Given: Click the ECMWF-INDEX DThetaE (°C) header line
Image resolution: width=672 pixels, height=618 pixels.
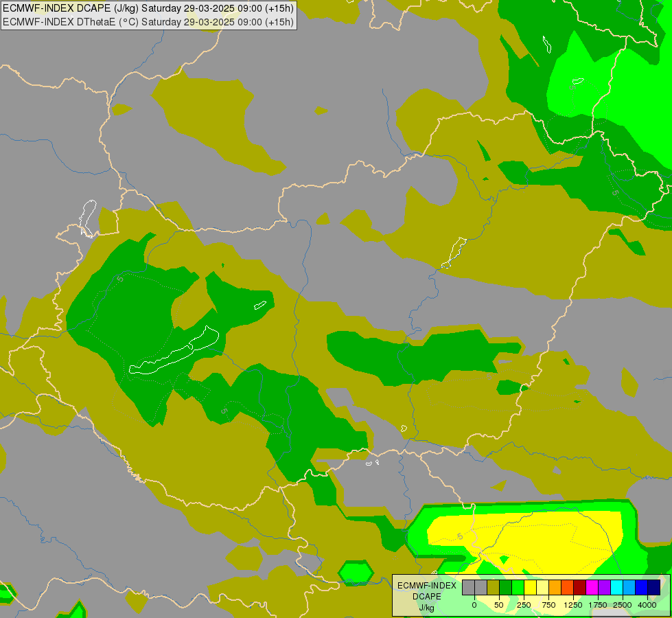Looking at the screenshot, I should coord(148,22).
